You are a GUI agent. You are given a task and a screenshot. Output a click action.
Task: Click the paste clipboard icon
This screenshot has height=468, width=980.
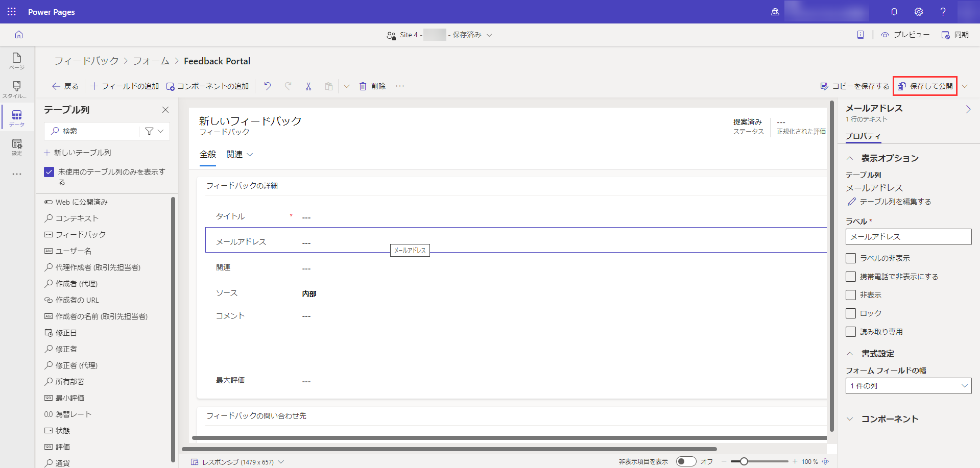329,86
